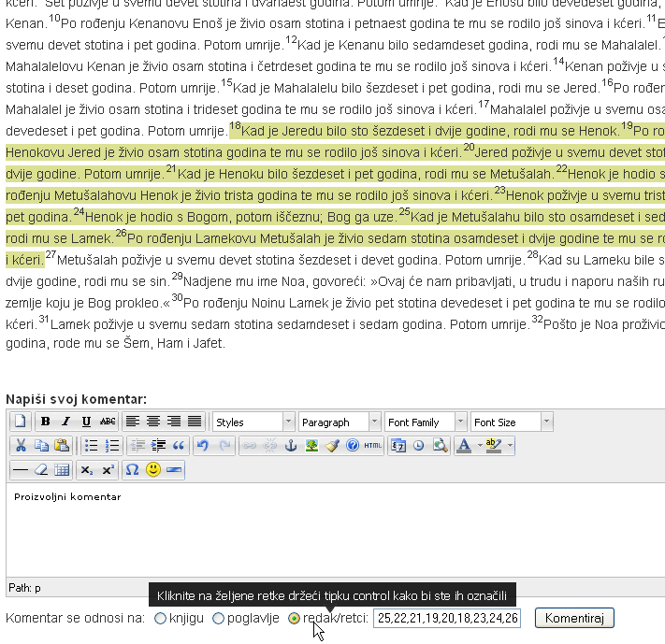Submit with the Komentiraj button
665x644 pixels.
point(574,618)
